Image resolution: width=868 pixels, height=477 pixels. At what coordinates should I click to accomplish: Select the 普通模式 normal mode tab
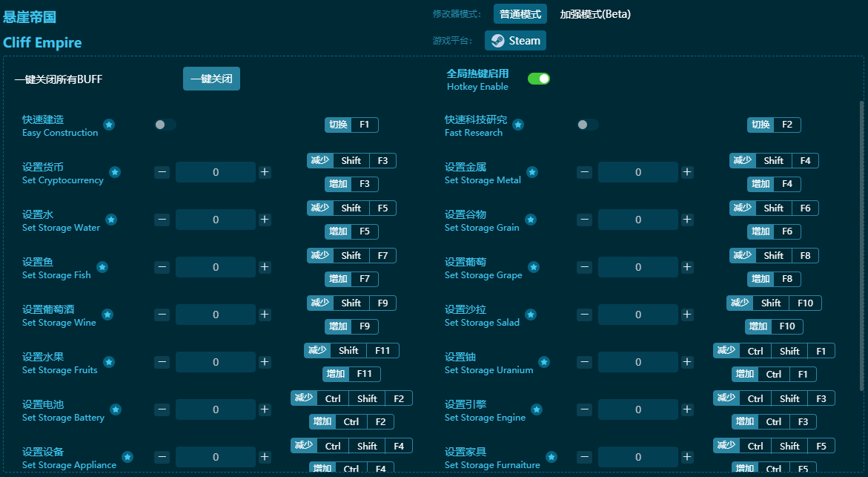[x=520, y=14]
